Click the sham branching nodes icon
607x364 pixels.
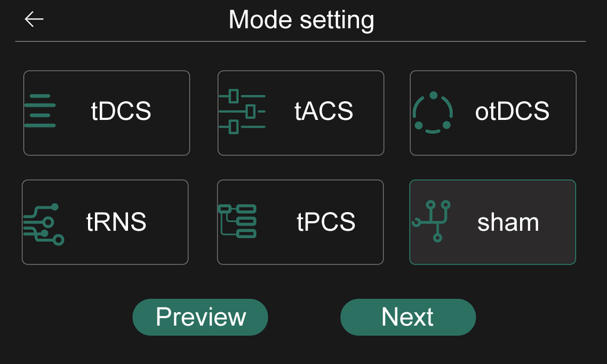pos(431,221)
